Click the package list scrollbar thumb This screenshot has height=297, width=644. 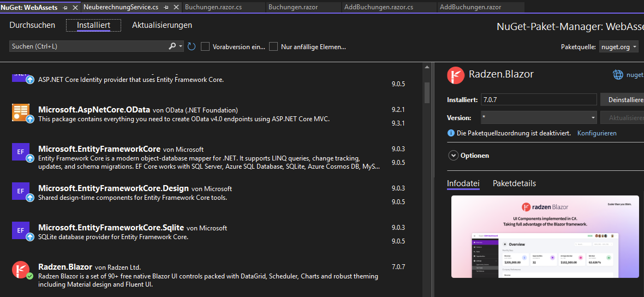pyautogui.click(x=427, y=93)
